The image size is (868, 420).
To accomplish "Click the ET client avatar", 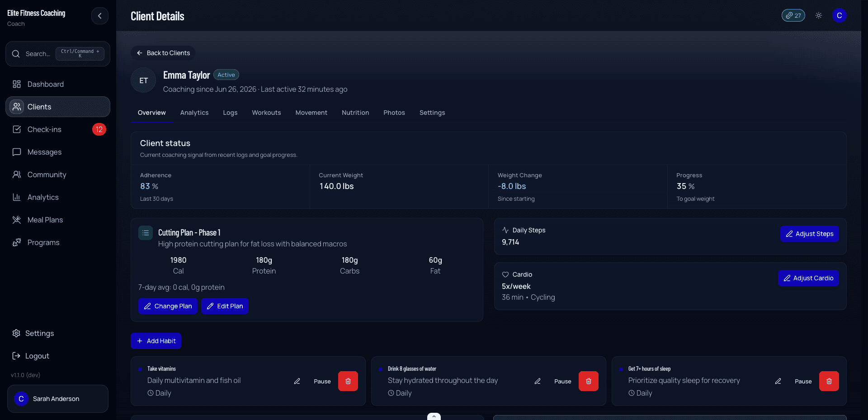I will pyautogui.click(x=143, y=80).
